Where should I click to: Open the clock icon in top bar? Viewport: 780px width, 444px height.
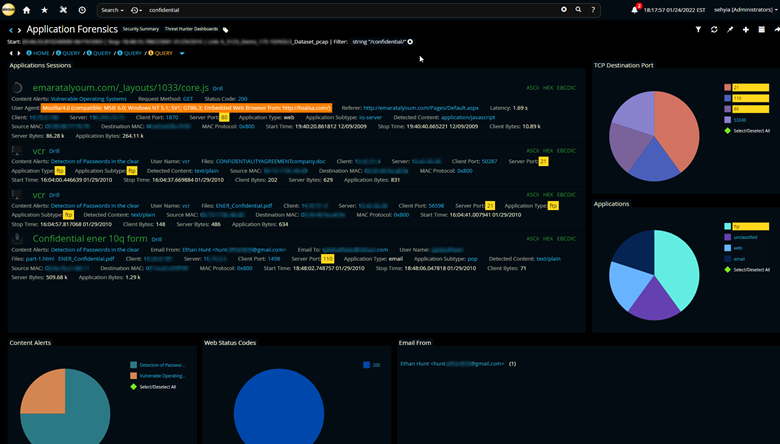[82, 10]
